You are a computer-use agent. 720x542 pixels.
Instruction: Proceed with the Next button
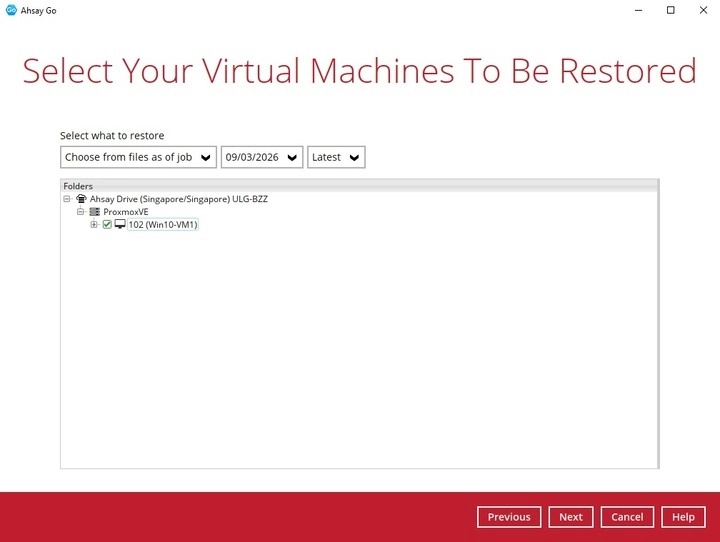pyautogui.click(x=571, y=517)
